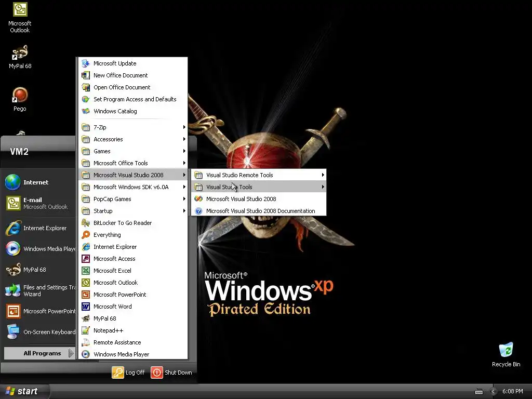Click the Microsoft Excel icon

pyautogui.click(x=86, y=270)
